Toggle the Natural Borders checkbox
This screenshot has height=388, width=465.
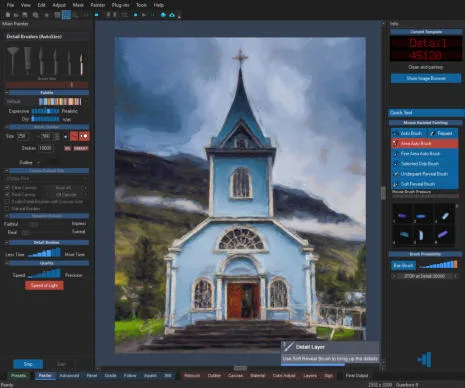(x=7, y=209)
